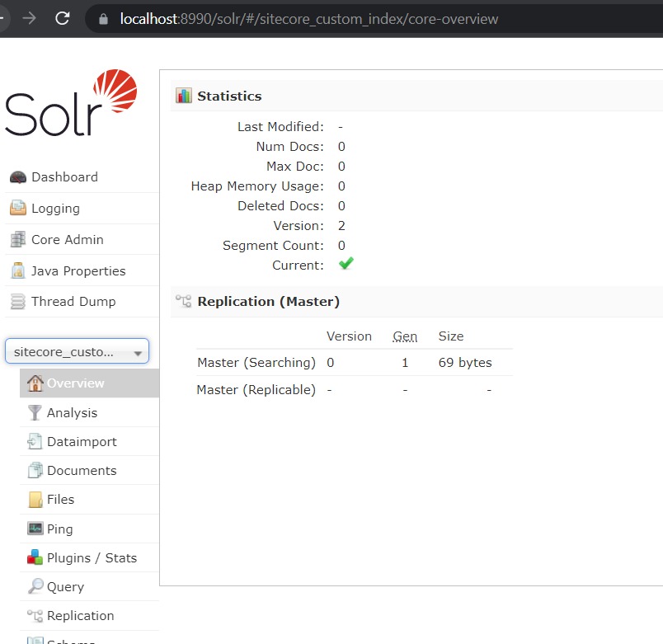Click the Heap Memory Usage label
663x644 pixels.
click(x=257, y=186)
